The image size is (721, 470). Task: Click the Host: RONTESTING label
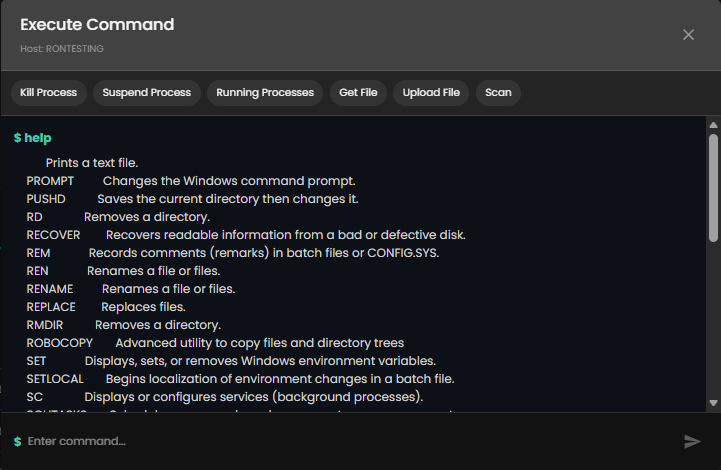pyautogui.click(x=62, y=48)
